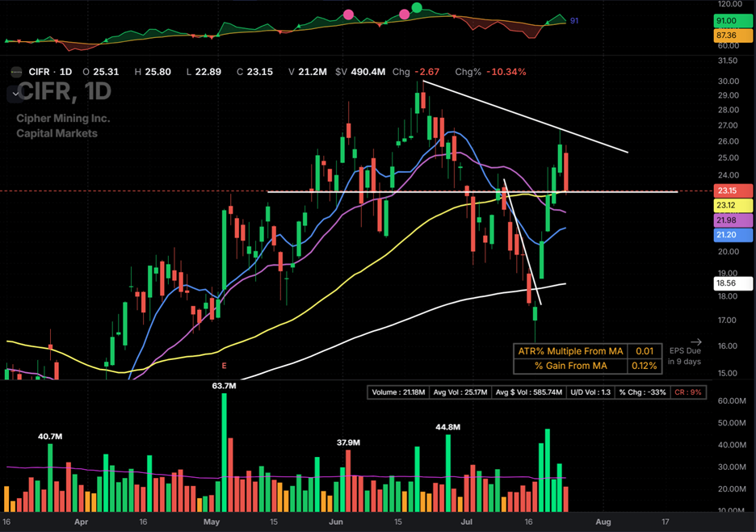Image resolution: width=756 pixels, height=532 pixels.
Task: Click the 37.9M volume label
Action: 348,442
